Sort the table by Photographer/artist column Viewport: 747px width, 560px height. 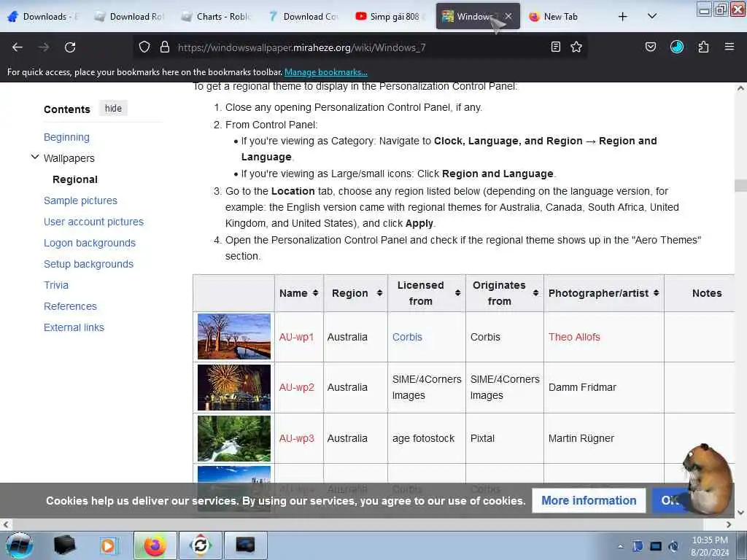(603, 293)
